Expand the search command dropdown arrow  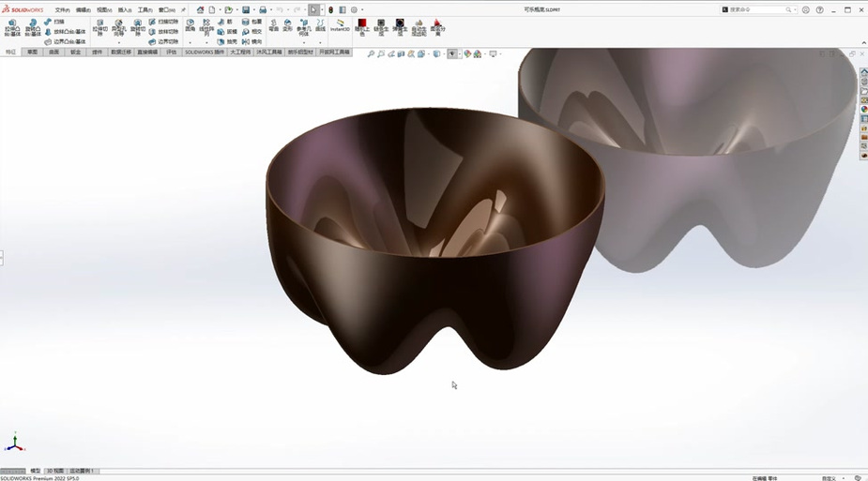point(793,9)
